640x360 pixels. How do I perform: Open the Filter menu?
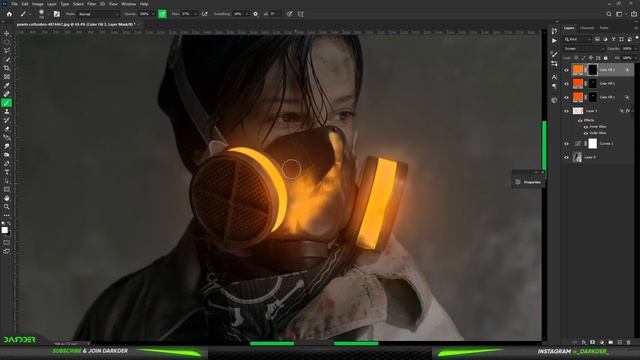pos(91,4)
